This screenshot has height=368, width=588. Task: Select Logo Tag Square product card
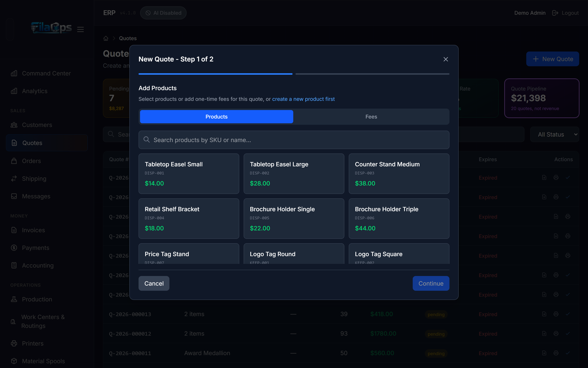(399, 254)
